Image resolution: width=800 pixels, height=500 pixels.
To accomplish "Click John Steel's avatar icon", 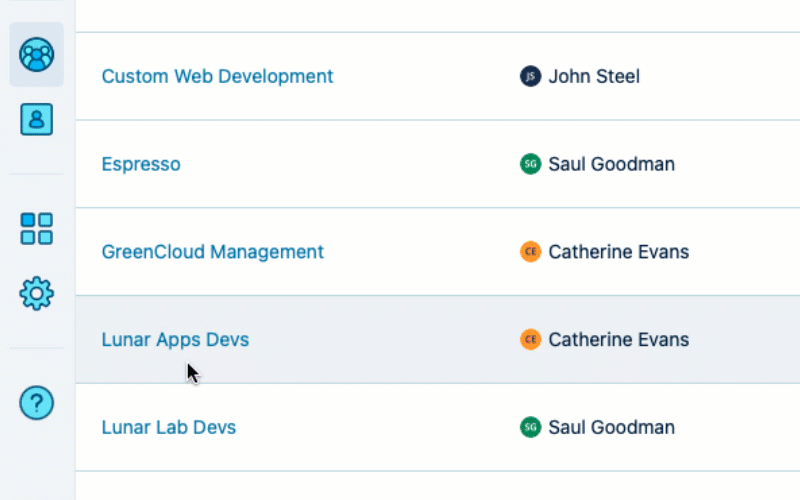I will point(530,76).
